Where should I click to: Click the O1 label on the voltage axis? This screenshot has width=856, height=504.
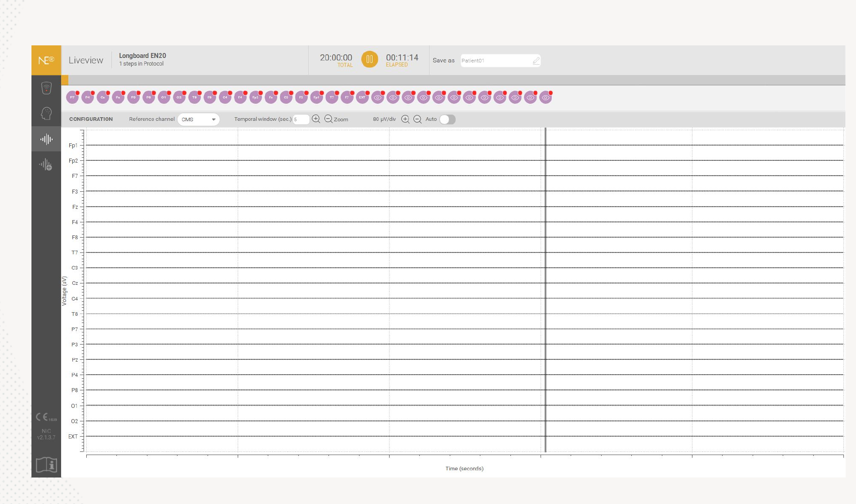[74, 406]
